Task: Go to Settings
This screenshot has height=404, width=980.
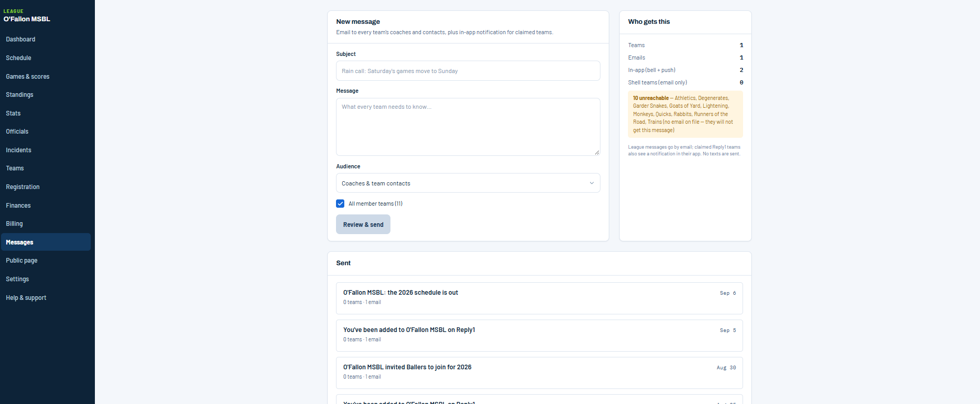Action: pyautogui.click(x=18, y=279)
